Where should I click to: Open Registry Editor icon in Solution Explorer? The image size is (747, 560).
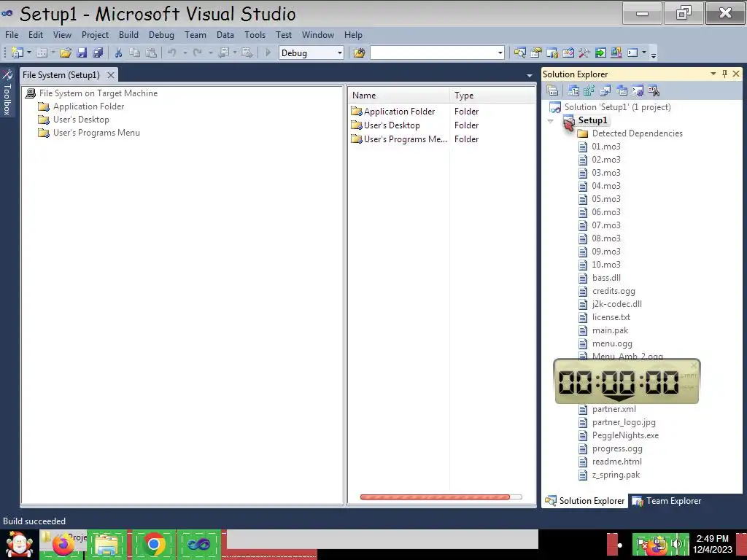589,90
